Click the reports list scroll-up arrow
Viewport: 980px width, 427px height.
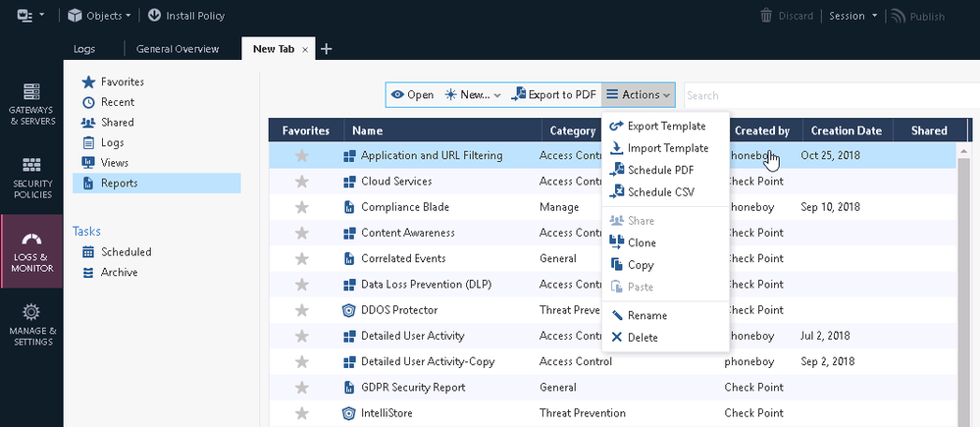tap(963, 150)
